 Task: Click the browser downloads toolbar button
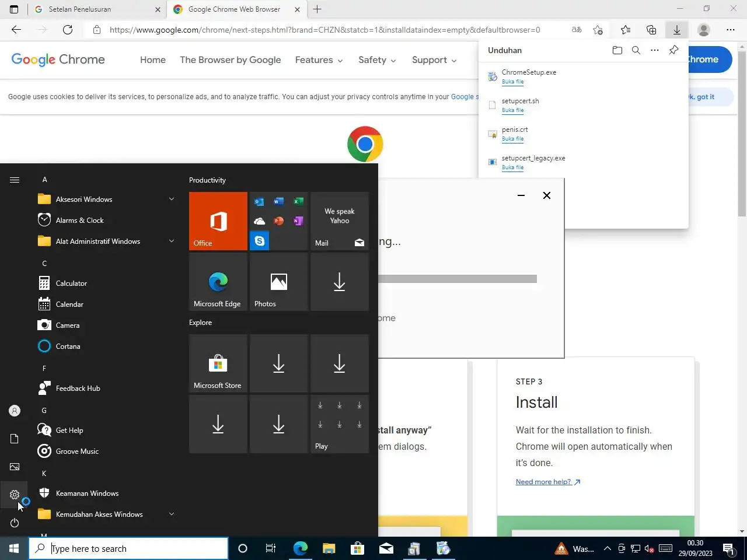point(677,30)
